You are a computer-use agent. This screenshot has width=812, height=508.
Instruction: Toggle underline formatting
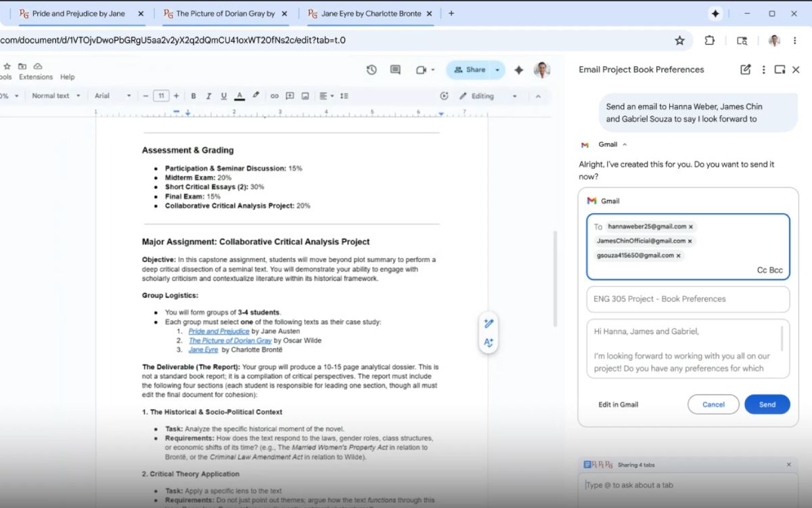224,96
